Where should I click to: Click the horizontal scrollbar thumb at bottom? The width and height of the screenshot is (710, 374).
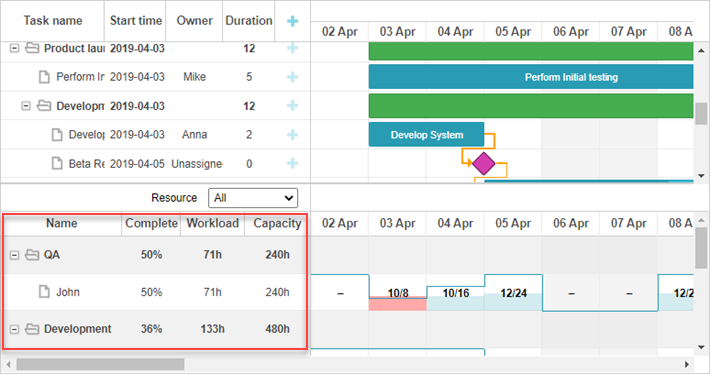pos(100,364)
